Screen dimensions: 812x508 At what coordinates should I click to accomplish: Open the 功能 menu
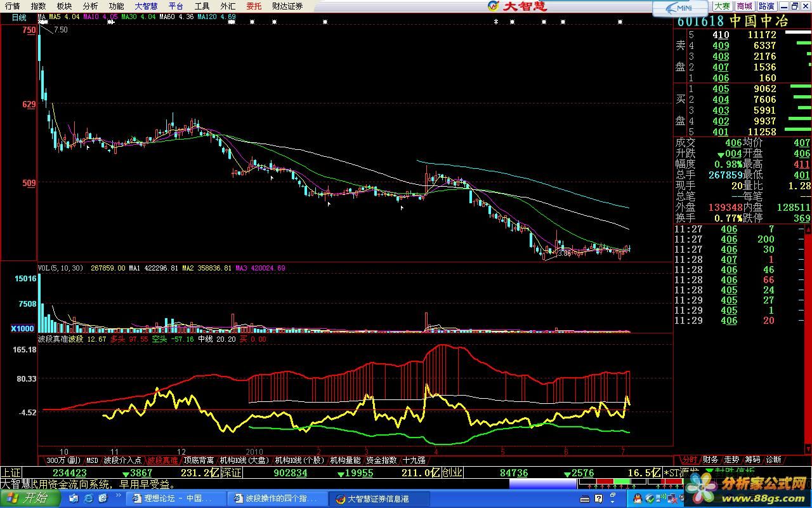[x=116, y=6]
